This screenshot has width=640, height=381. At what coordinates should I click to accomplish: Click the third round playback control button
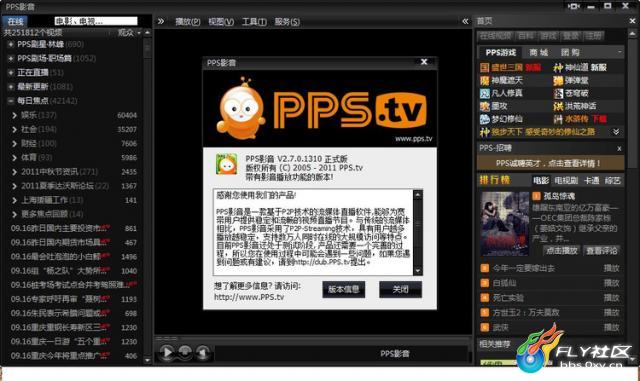(203, 352)
